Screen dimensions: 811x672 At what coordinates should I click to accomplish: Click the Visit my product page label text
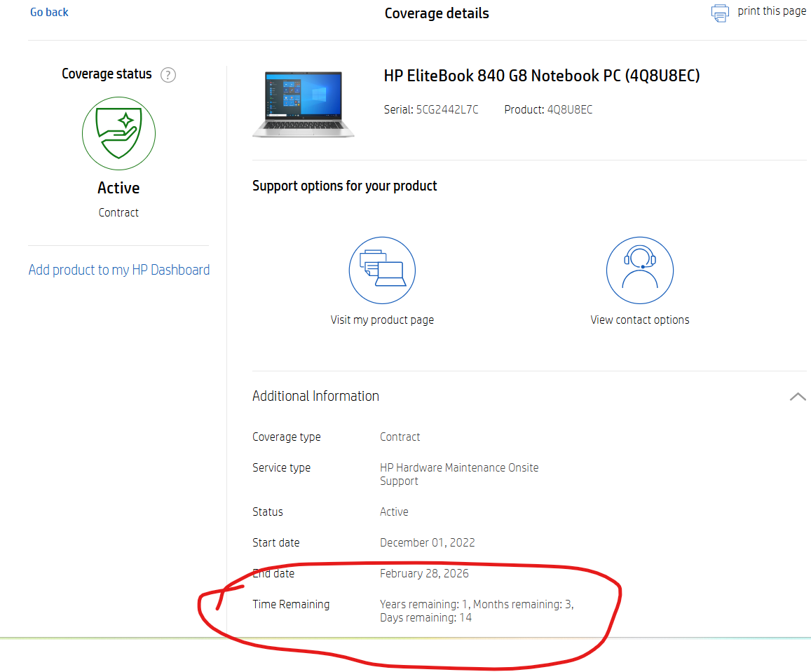[x=382, y=320]
